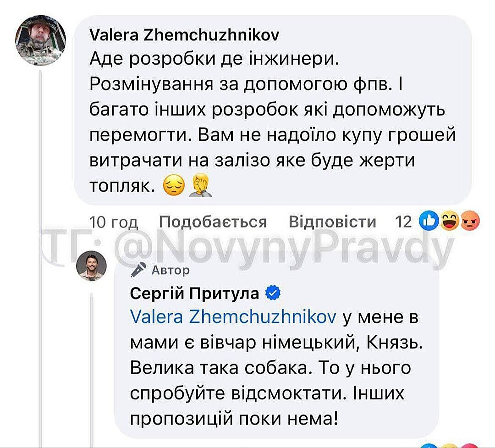Click the angry face reaction icon
The image size is (495, 448).
(469, 222)
